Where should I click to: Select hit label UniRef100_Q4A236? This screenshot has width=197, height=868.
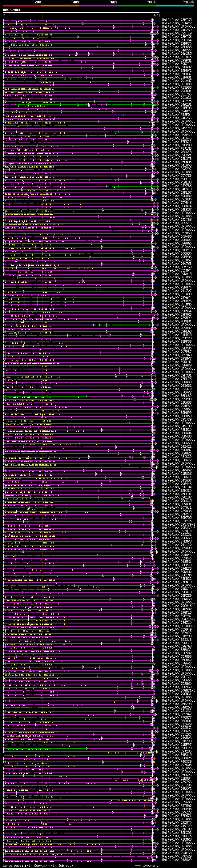click(177, 118)
